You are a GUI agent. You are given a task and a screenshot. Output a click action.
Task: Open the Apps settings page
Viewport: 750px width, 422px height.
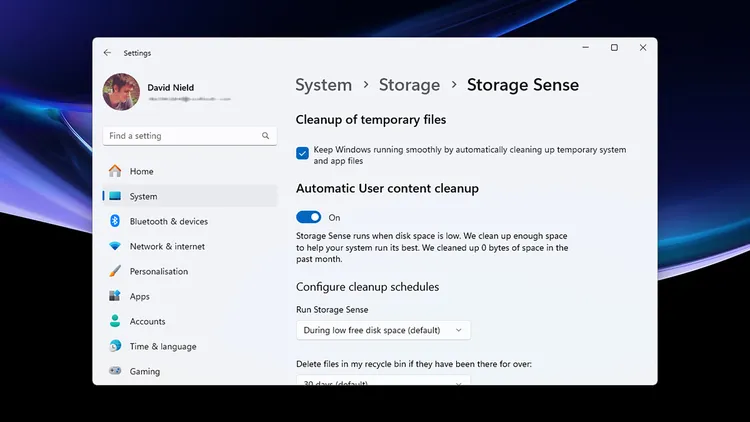coord(139,296)
